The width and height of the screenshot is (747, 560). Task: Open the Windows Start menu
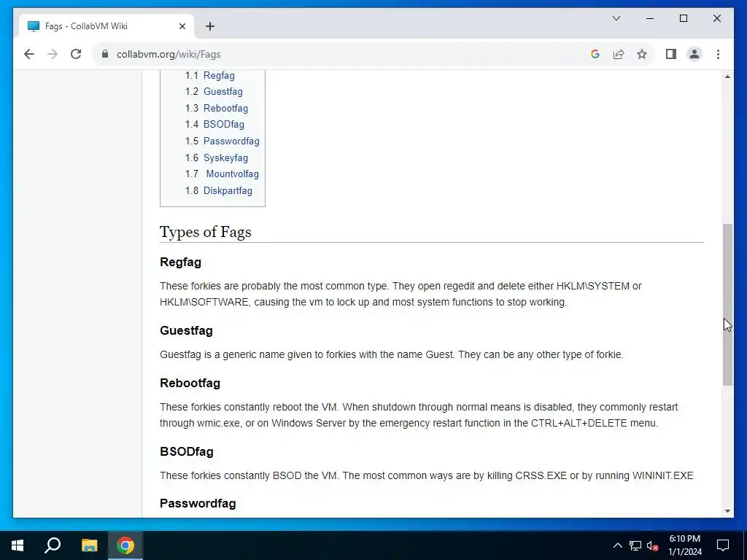tap(18, 545)
